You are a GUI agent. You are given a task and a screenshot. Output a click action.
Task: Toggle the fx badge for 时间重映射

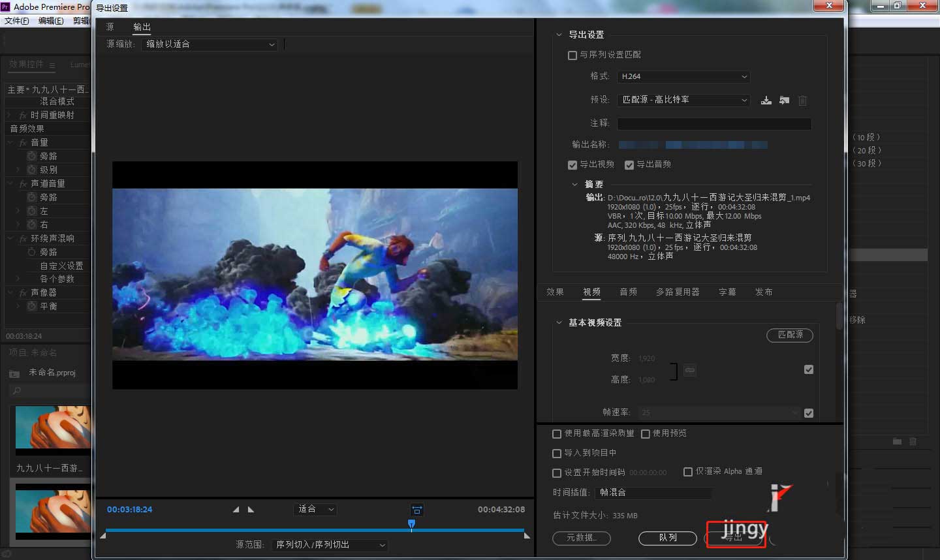click(23, 115)
